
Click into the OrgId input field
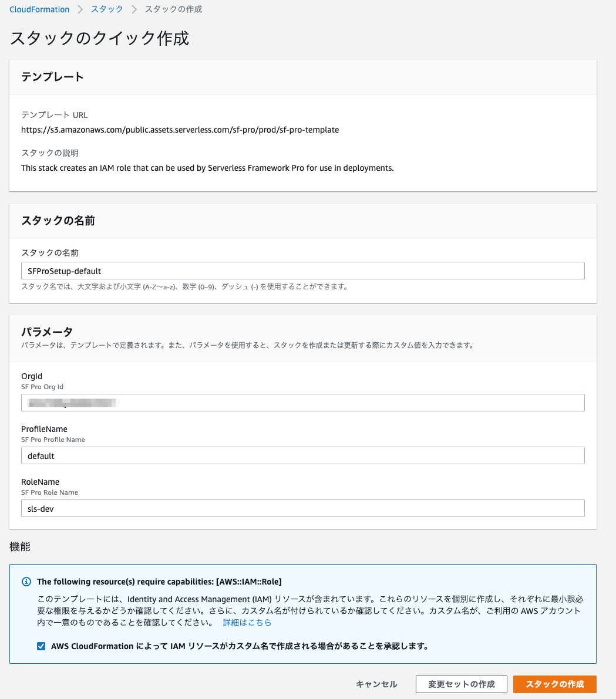tap(303, 403)
